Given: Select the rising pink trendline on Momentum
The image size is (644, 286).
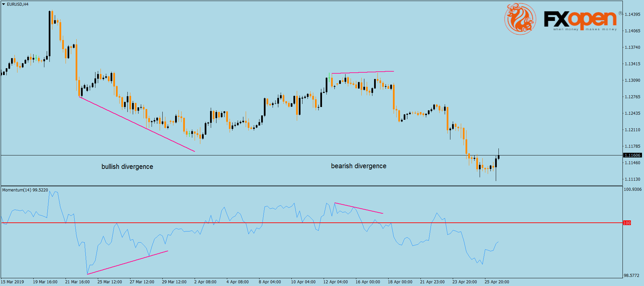Looking at the screenshot, I should pos(128,262).
